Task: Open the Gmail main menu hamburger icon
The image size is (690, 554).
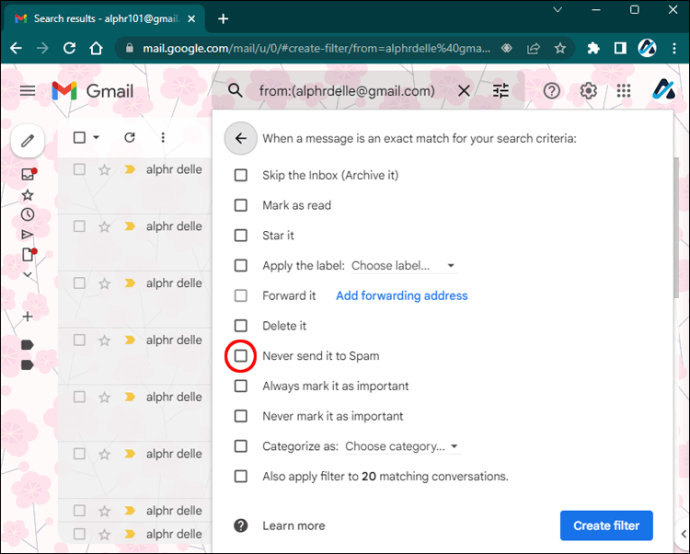Action: pyautogui.click(x=27, y=91)
